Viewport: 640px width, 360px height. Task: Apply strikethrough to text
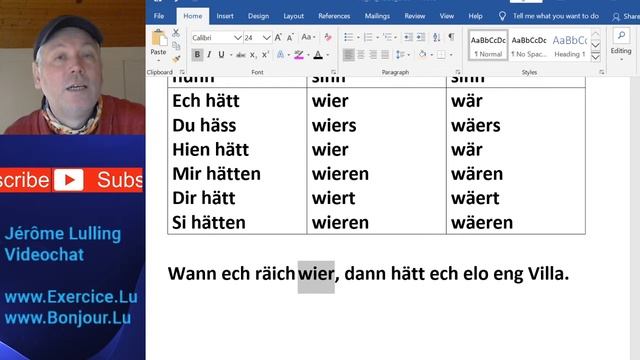[241, 55]
